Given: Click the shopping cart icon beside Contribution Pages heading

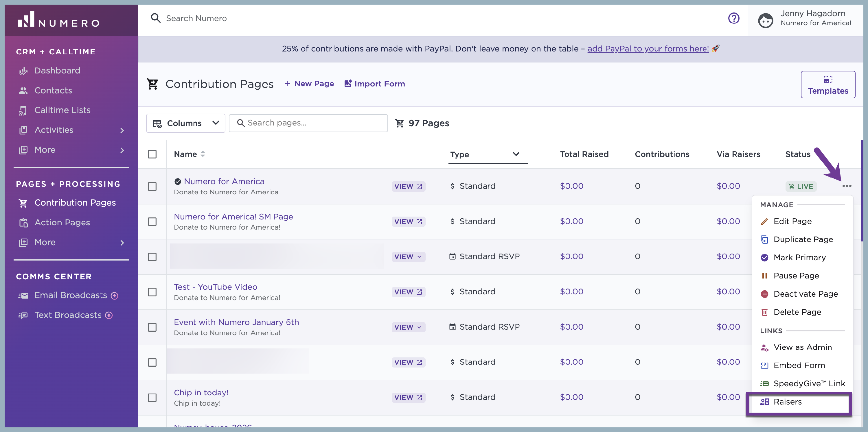Looking at the screenshot, I should [153, 84].
